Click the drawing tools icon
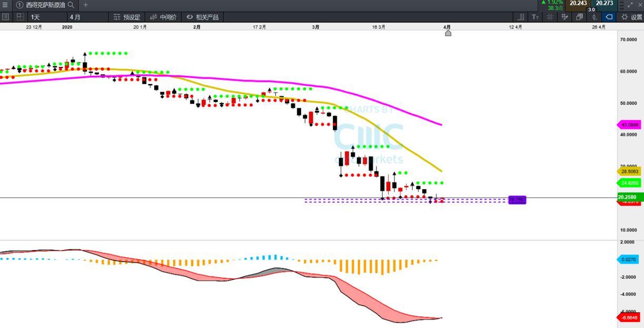Viewport: 644px width, 328px height. pos(564,17)
